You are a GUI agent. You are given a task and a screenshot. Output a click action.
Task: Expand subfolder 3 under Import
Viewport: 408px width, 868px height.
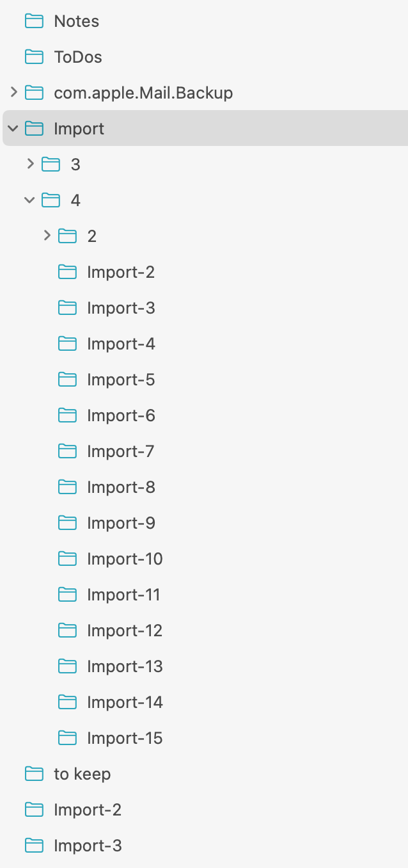coord(30,165)
